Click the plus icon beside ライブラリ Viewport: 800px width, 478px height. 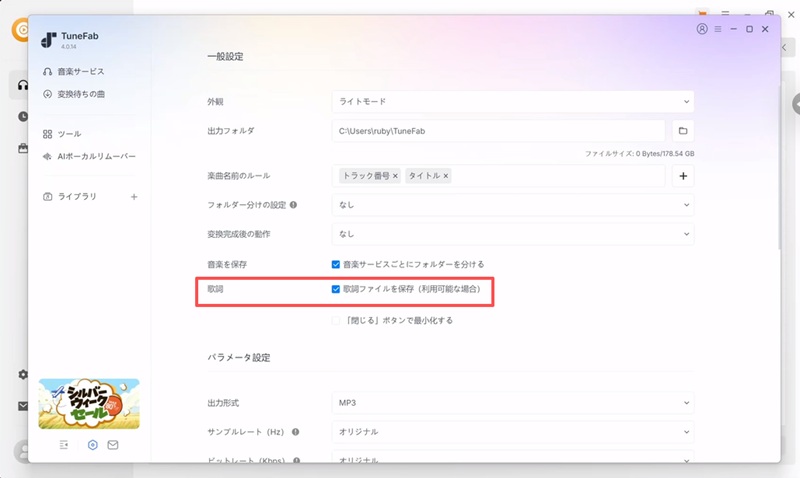(x=134, y=196)
